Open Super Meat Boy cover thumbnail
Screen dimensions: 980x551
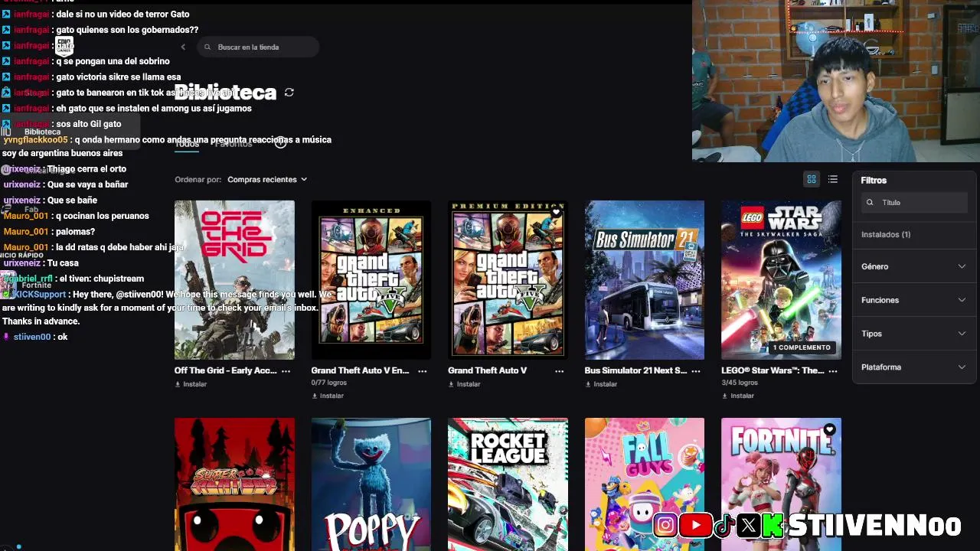tap(234, 484)
